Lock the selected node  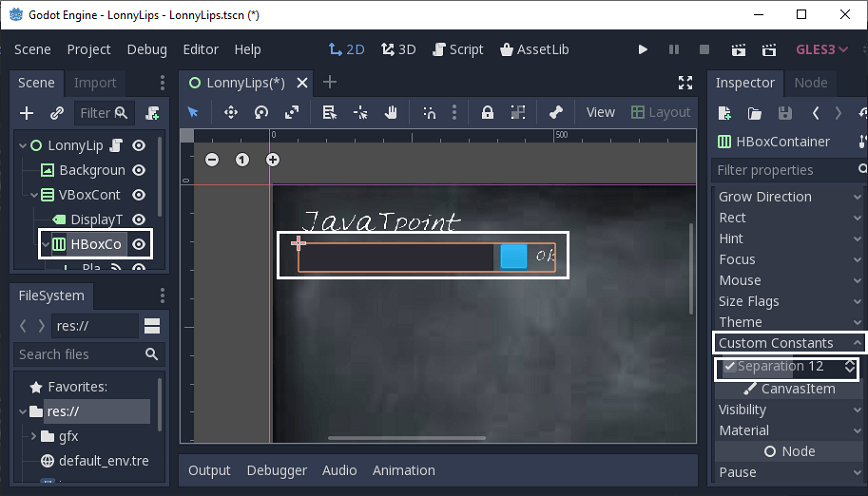(487, 112)
